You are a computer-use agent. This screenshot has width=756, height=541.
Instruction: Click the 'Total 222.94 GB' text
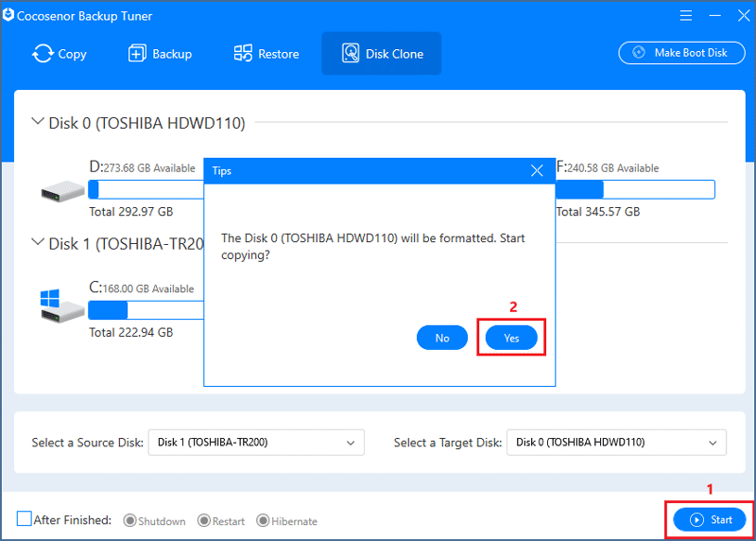click(x=131, y=333)
